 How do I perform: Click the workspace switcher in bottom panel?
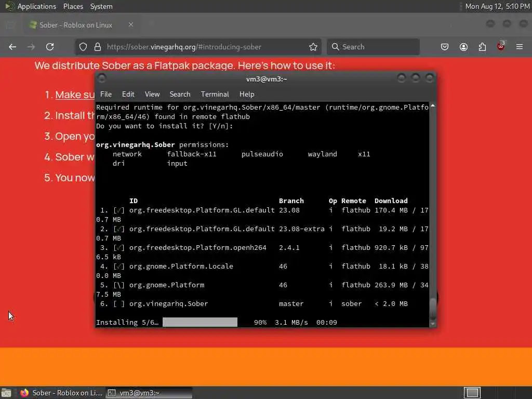[472, 393]
